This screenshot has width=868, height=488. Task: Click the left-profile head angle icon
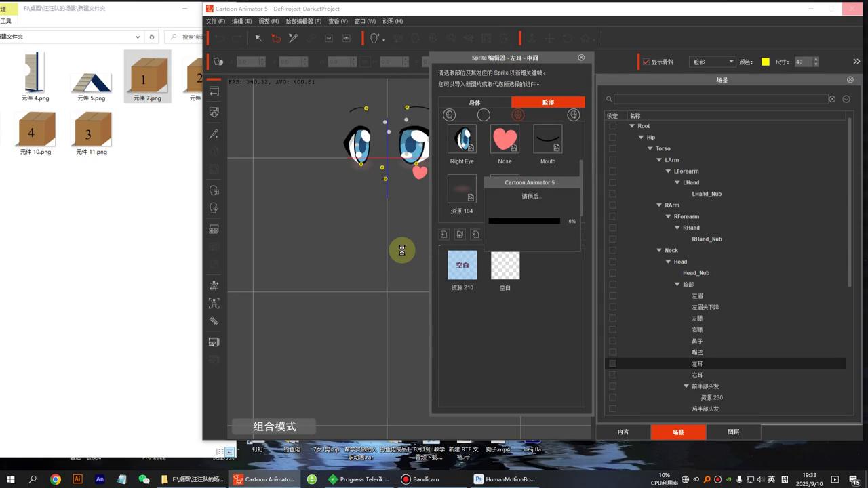coord(449,115)
